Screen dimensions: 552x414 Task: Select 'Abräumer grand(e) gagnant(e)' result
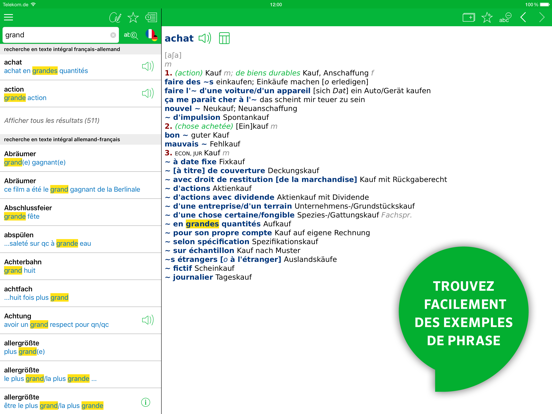81,158
